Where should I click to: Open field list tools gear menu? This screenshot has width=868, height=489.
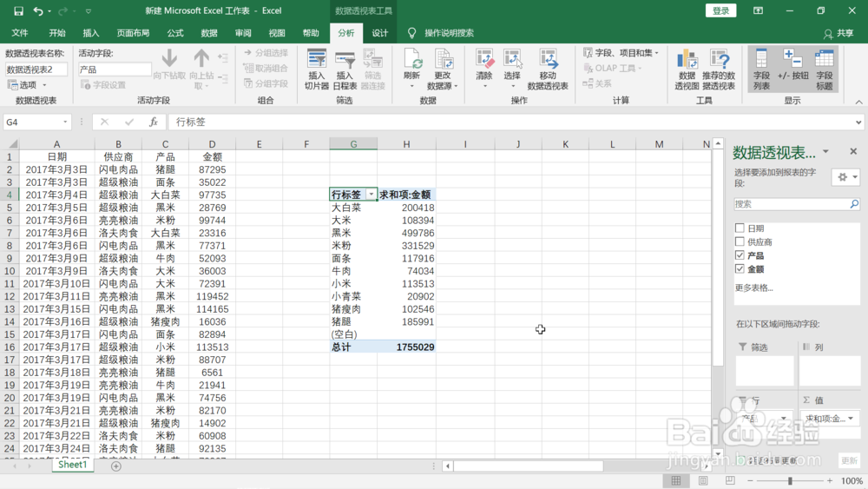coord(846,177)
